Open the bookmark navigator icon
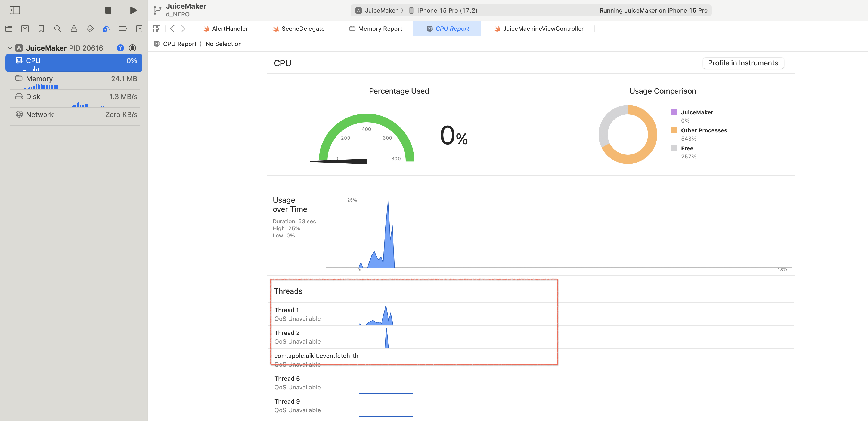 coord(41,29)
